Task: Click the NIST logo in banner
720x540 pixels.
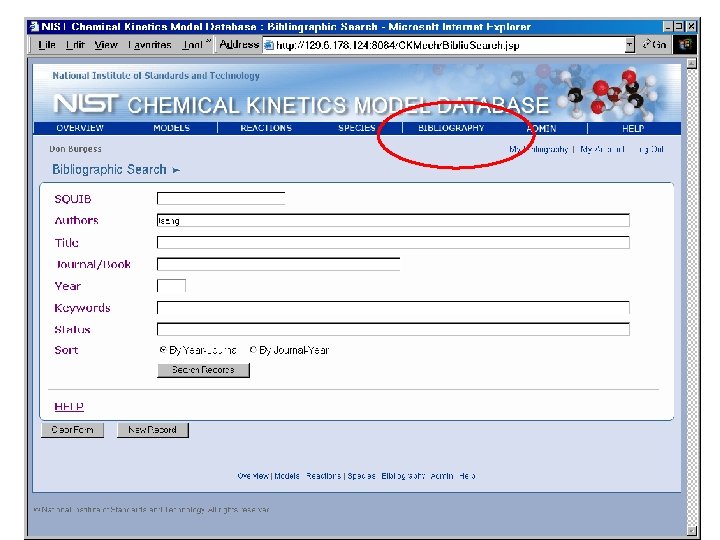Action: click(85, 103)
